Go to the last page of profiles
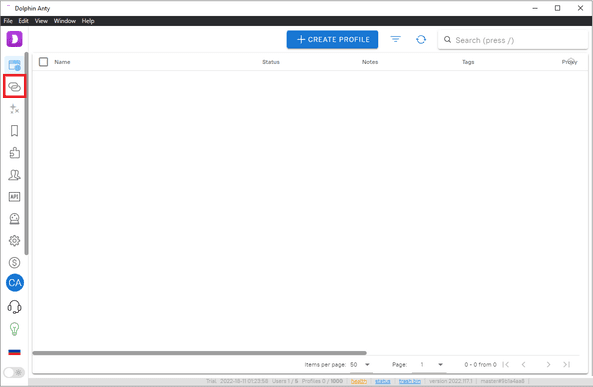Screen dimensions: 593x387 [x=566, y=364]
